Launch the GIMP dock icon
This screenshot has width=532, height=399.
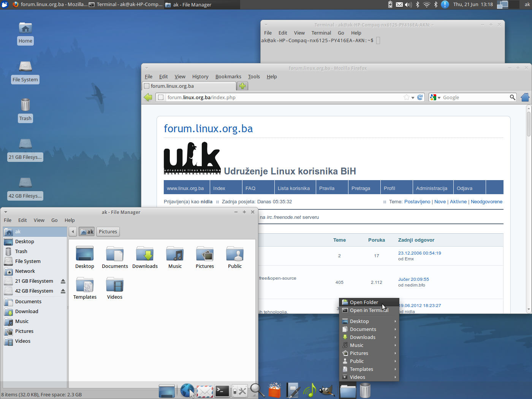point(327,390)
